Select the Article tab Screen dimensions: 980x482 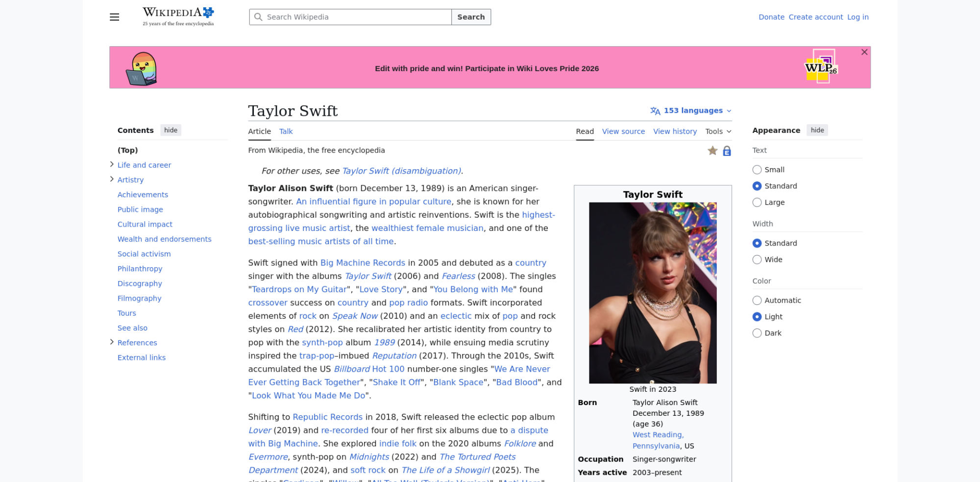click(259, 131)
